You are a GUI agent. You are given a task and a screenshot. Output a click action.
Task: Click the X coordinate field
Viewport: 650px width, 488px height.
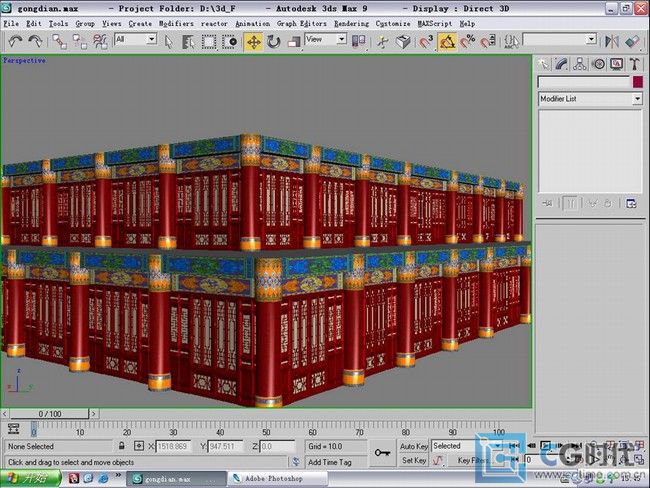173,447
